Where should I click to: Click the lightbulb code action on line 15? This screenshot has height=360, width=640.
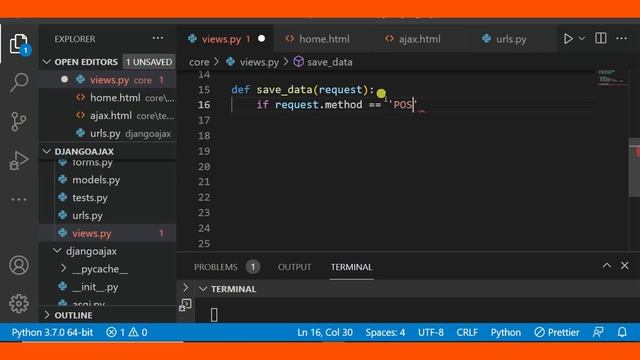point(381,93)
